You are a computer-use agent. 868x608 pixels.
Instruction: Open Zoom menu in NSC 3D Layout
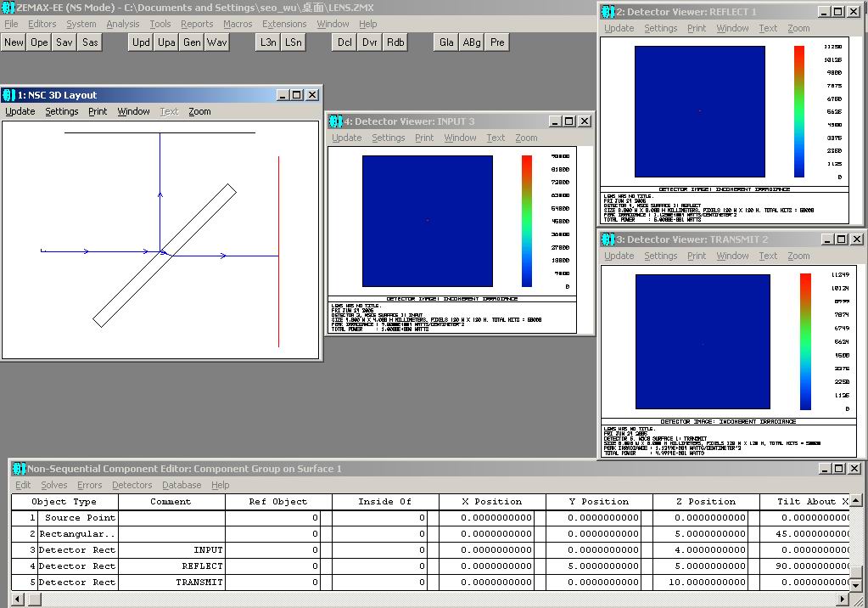tap(199, 111)
